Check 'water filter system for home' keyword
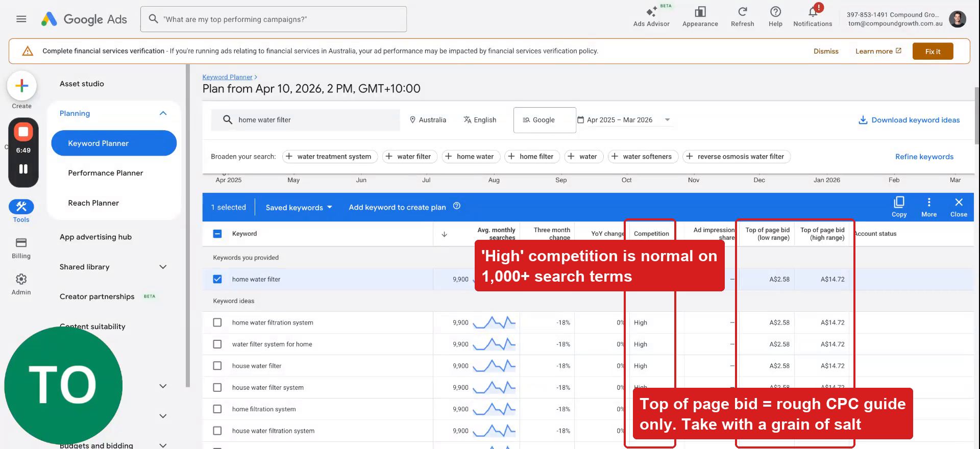The image size is (980, 449). point(217,344)
